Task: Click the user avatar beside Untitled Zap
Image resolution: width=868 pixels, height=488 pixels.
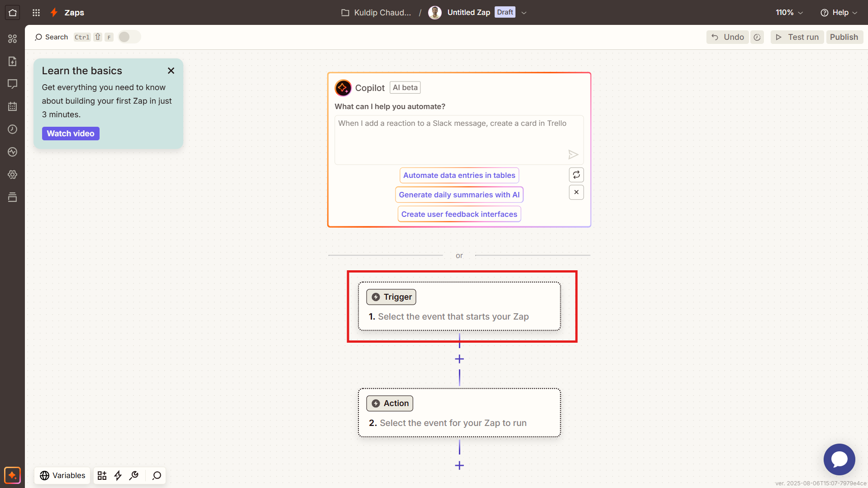Action: coord(435,12)
